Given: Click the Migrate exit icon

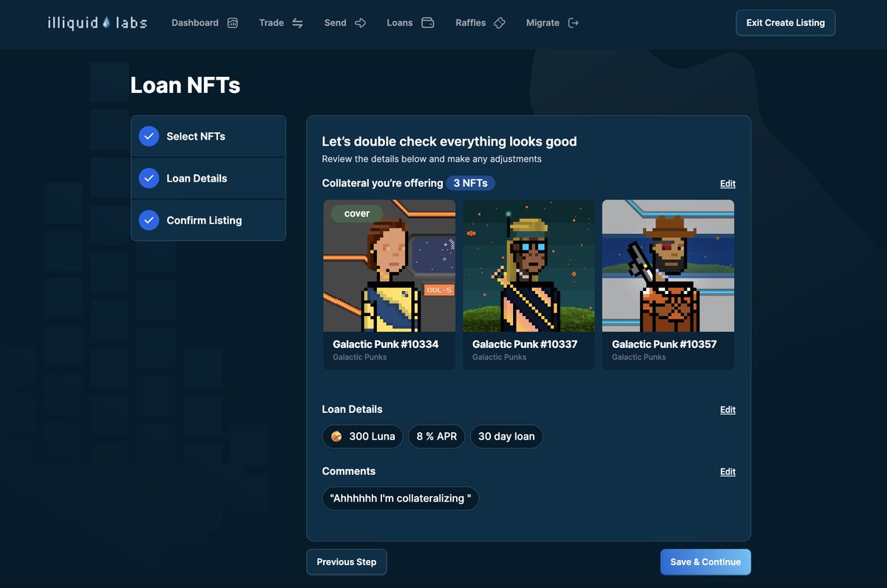Looking at the screenshot, I should coord(573,23).
